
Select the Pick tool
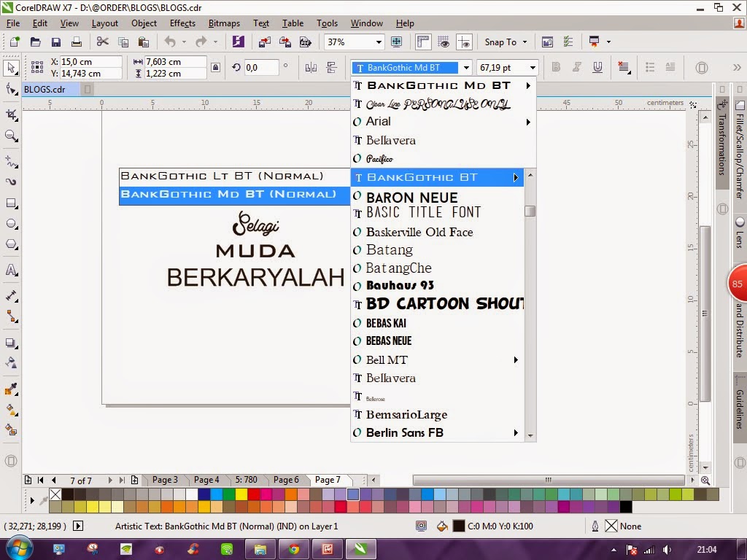(x=10, y=68)
